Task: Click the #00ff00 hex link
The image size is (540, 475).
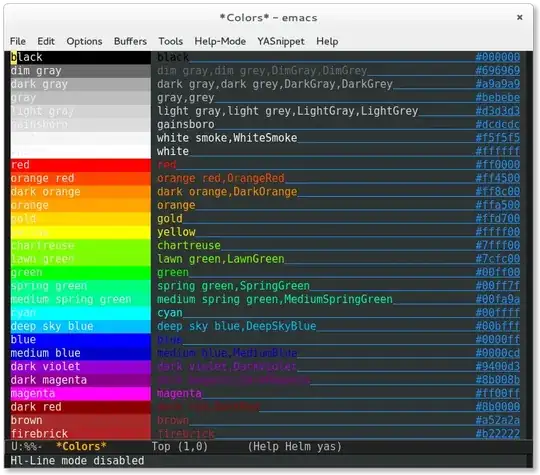Action: pyautogui.click(x=498, y=272)
